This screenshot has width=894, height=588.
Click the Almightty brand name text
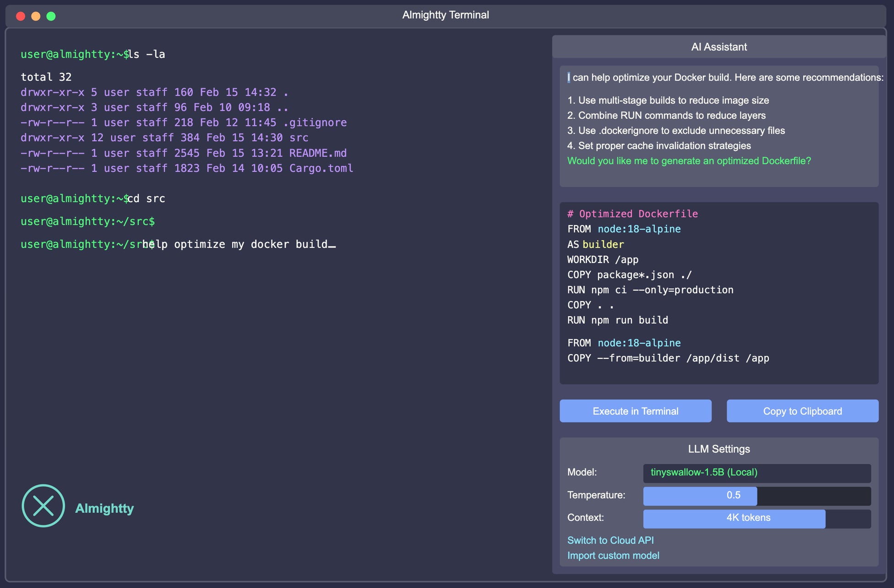(105, 508)
